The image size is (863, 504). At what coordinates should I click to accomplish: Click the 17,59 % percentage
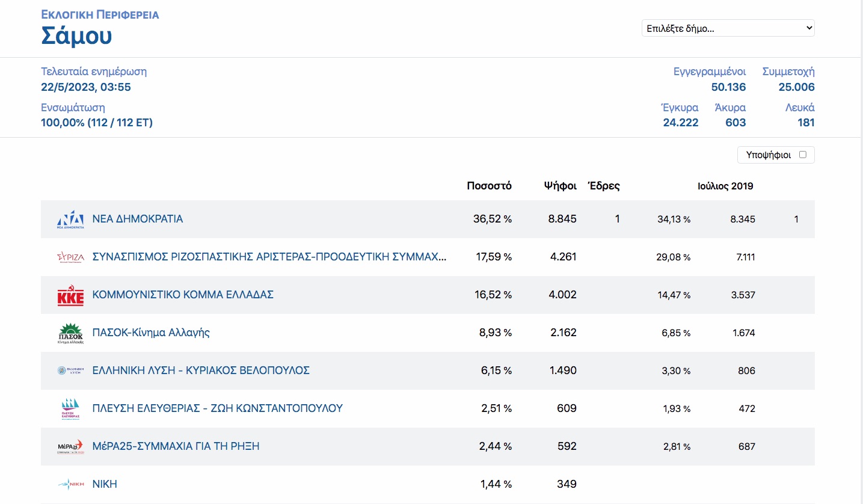494,257
